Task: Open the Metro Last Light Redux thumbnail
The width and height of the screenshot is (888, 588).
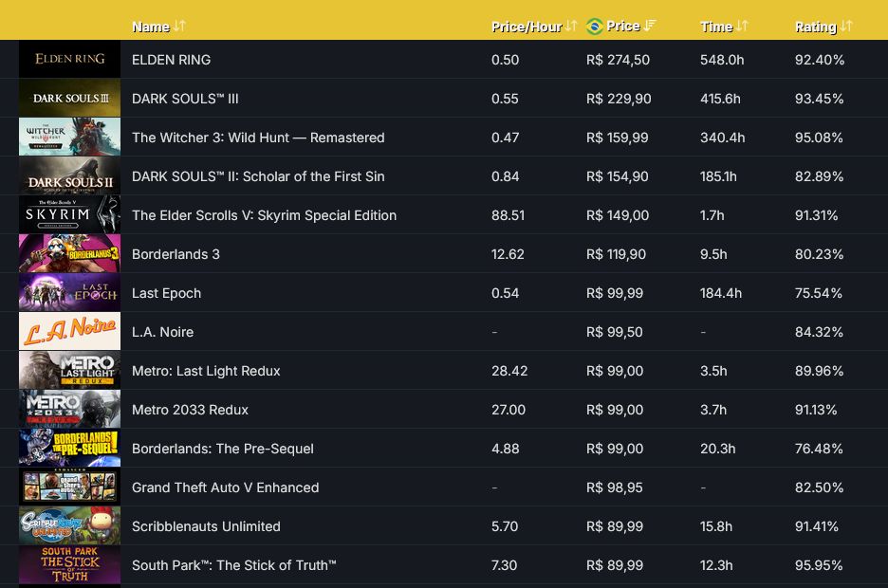Action: tap(69, 370)
